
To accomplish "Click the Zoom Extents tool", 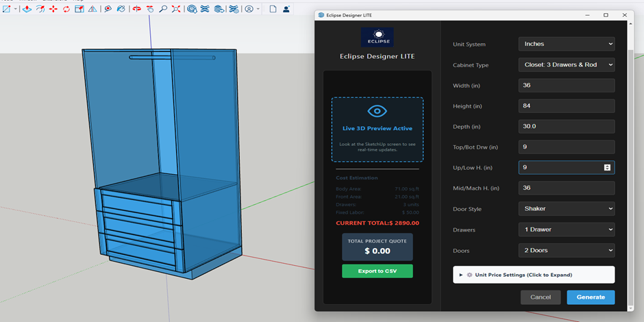I will [x=176, y=9].
